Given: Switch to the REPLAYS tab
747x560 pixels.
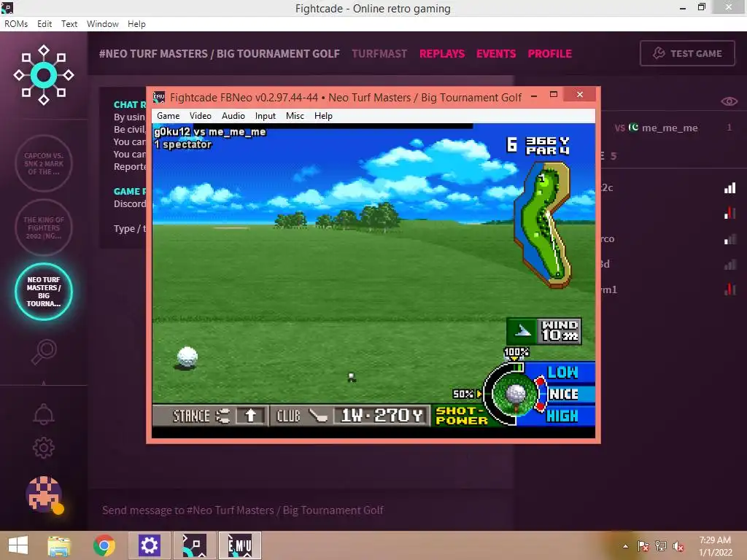Looking at the screenshot, I should [x=441, y=54].
